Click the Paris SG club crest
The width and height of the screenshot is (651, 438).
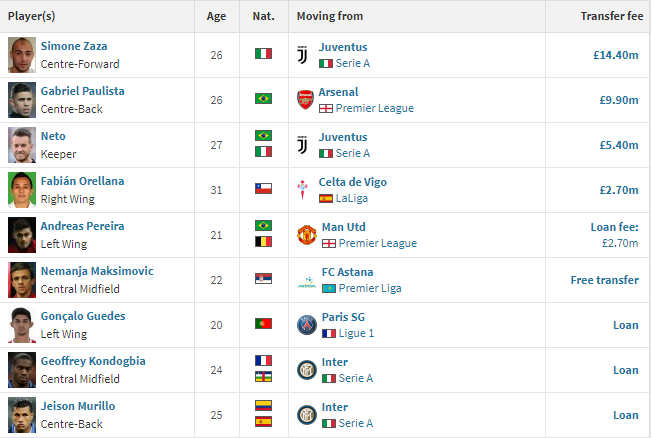click(x=306, y=325)
